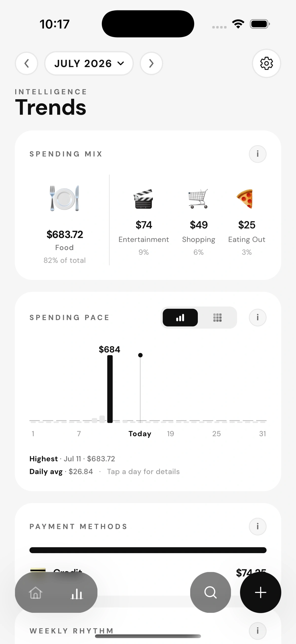296x644 pixels.
Task: Go to next month with right chevron
Action: (151, 63)
